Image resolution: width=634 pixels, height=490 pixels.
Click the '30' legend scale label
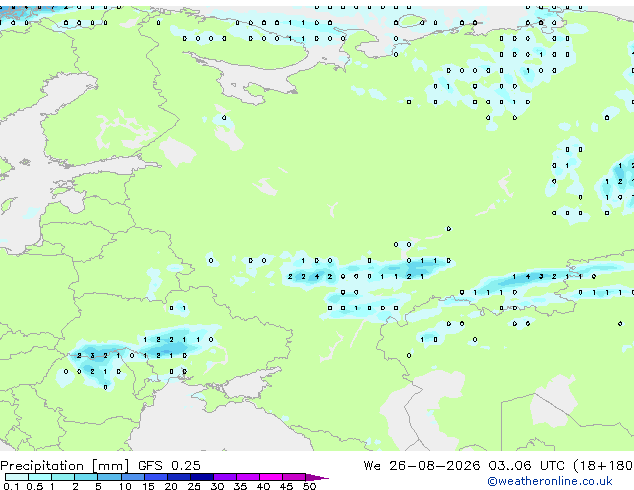pyautogui.click(x=217, y=486)
